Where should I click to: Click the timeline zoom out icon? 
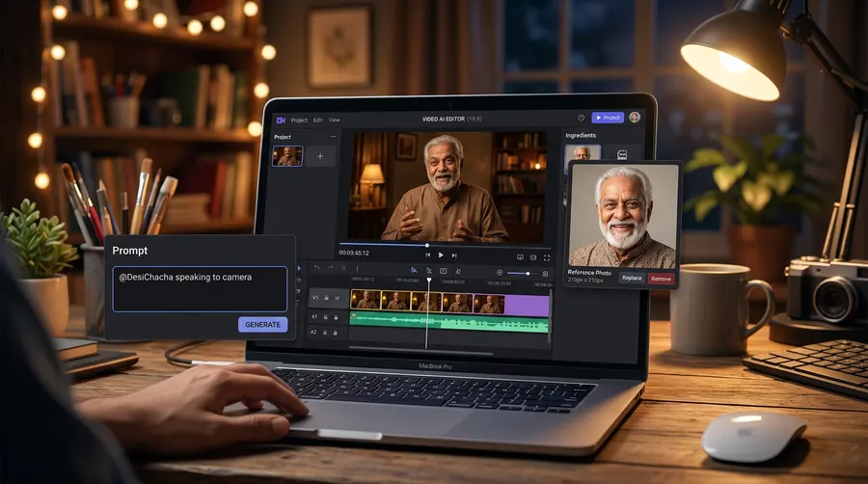coord(500,273)
